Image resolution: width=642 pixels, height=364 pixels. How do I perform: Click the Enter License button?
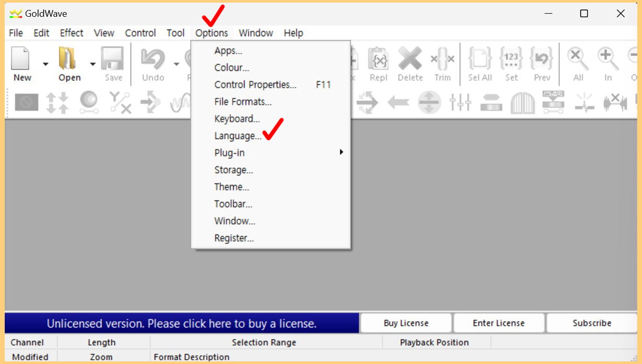pos(499,323)
